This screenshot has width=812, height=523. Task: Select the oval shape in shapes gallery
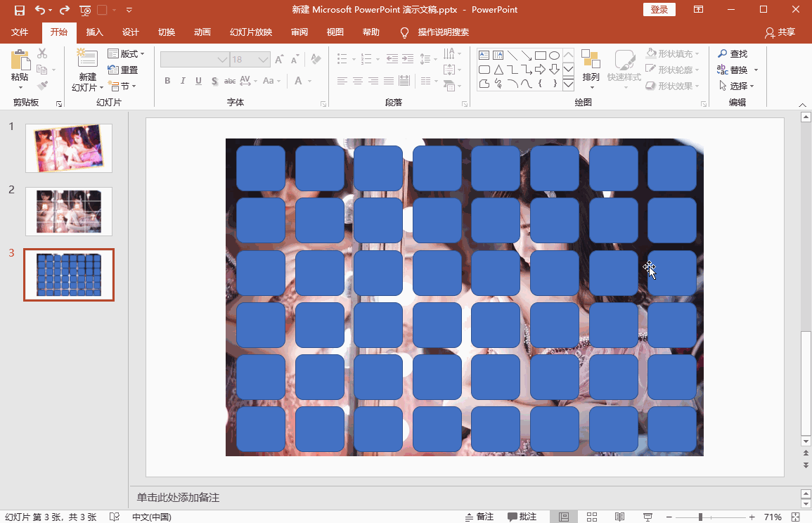554,56
